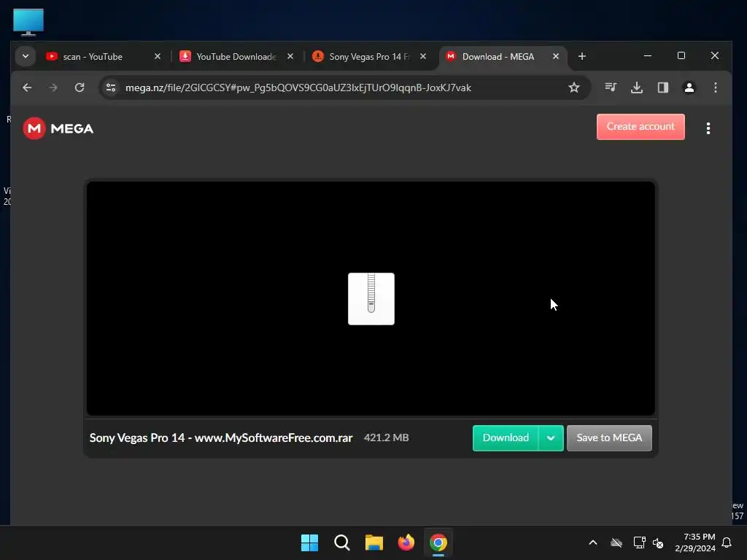The width and height of the screenshot is (747, 560).
Task: Go back to previous page
Action: point(27,87)
